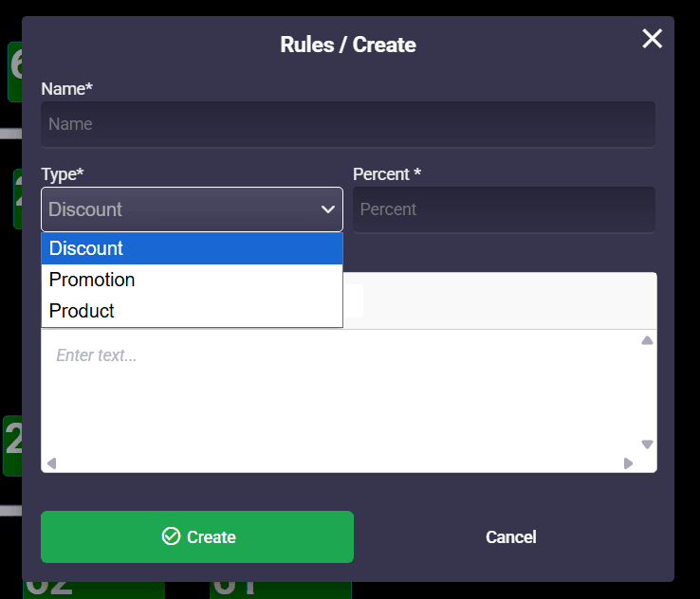Click the Percent * field label
Viewport: 700px width, 599px height.
(x=387, y=174)
